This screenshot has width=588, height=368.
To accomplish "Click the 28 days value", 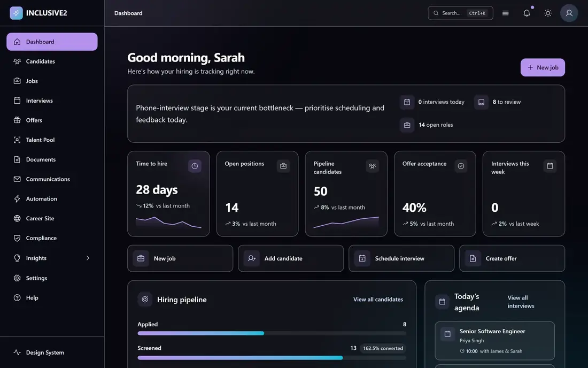I will click(157, 190).
